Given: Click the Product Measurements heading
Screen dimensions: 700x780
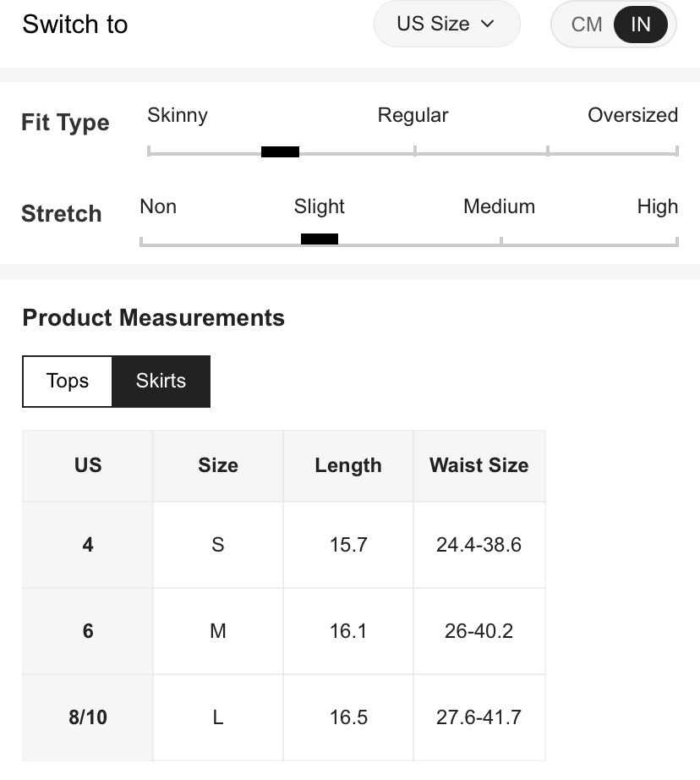Looking at the screenshot, I should [x=154, y=318].
